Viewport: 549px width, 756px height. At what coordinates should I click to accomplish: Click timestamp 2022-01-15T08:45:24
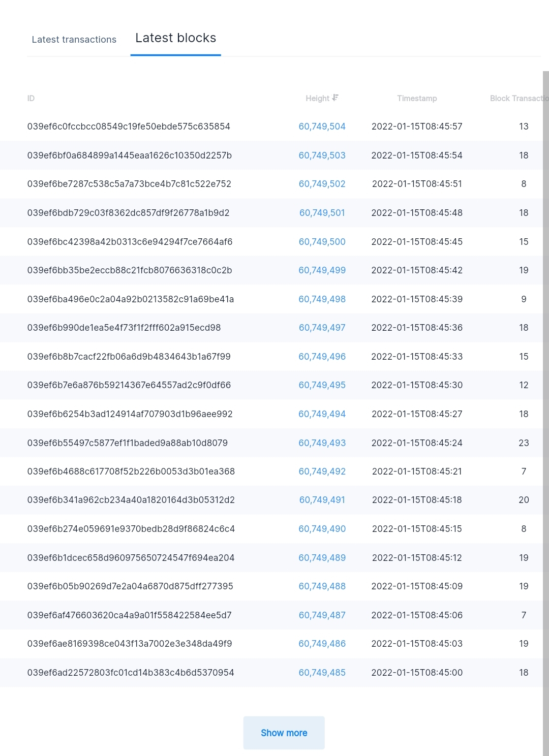(x=417, y=443)
